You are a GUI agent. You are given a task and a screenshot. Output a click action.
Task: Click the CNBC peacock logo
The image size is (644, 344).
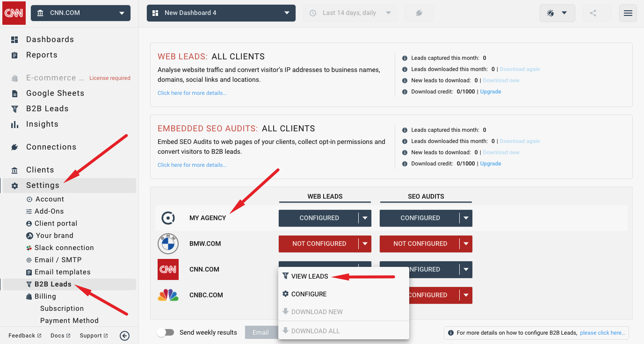click(x=168, y=295)
